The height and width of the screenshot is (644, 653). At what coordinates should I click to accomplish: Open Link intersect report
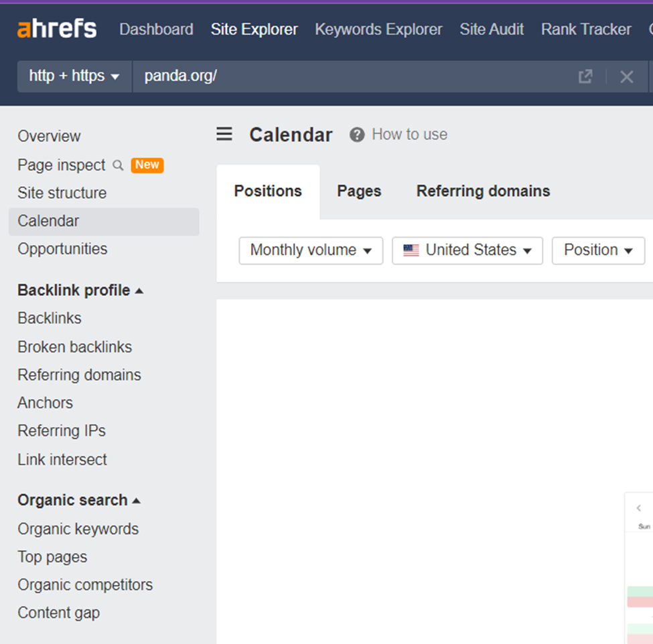62,460
